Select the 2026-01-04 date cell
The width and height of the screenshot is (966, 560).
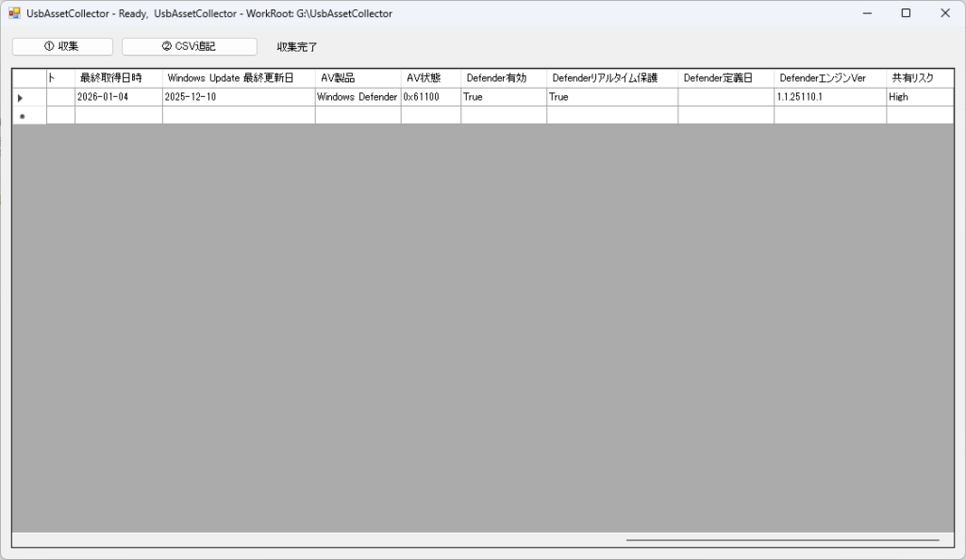pos(118,97)
